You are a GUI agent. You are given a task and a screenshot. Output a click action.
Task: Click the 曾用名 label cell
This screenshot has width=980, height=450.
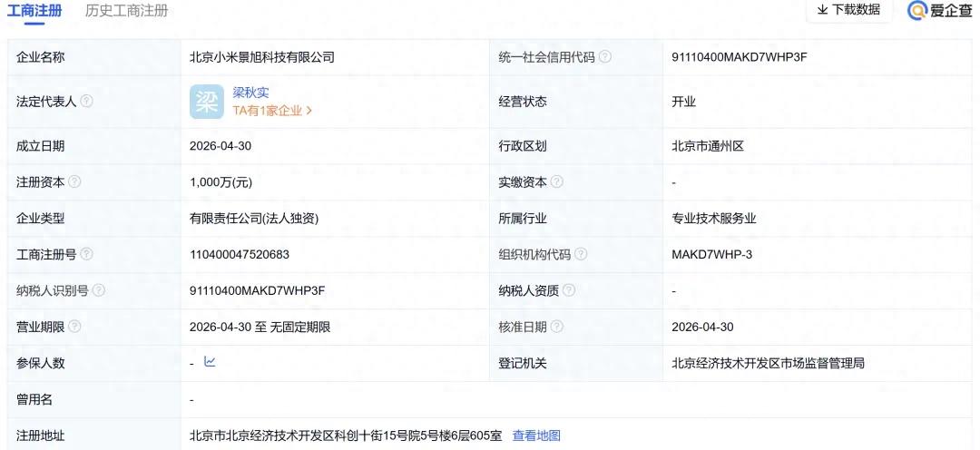[93, 399]
